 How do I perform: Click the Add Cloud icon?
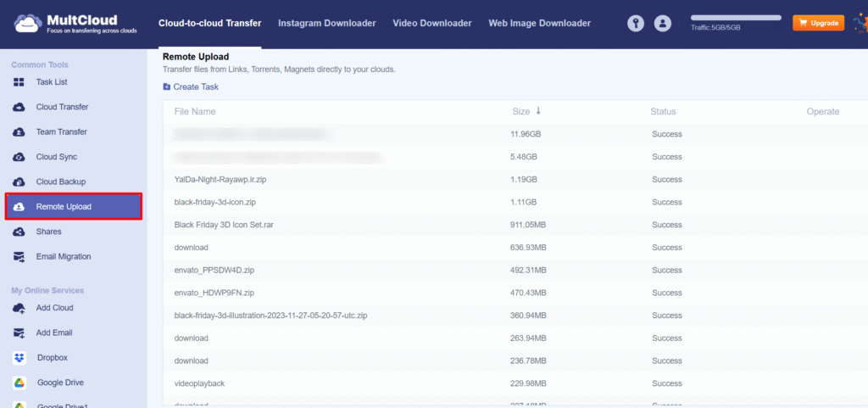19,308
